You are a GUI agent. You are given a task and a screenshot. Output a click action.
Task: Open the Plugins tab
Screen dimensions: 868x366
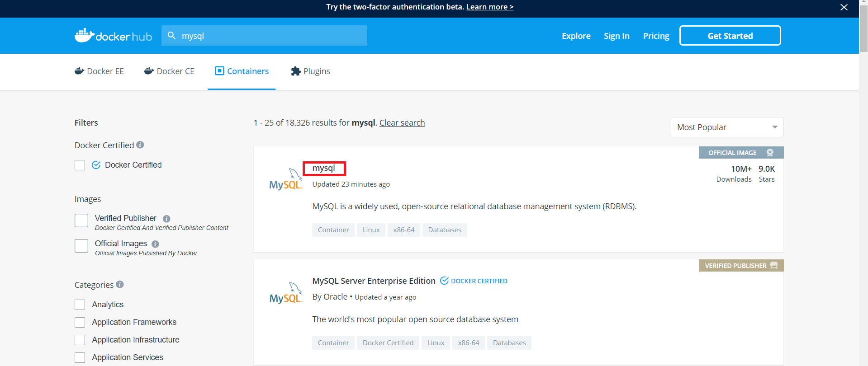[x=310, y=71]
